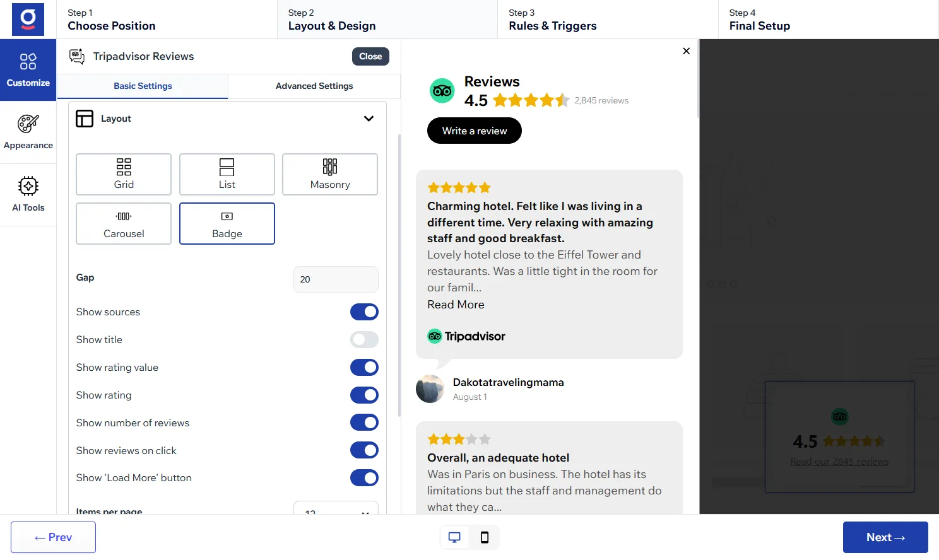The height and width of the screenshot is (560, 939).
Task: Go to Step 3 Rules & Triggers
Action: pyautogui.click(x=608, y=20)
